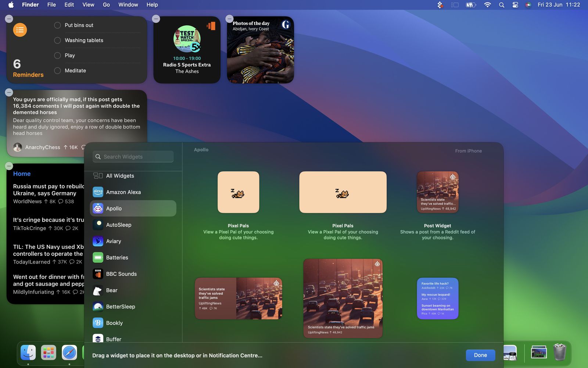Click the Wi-Fi icon in menu bar
This screenshot has width=588, height=368.
pos(487,5)
